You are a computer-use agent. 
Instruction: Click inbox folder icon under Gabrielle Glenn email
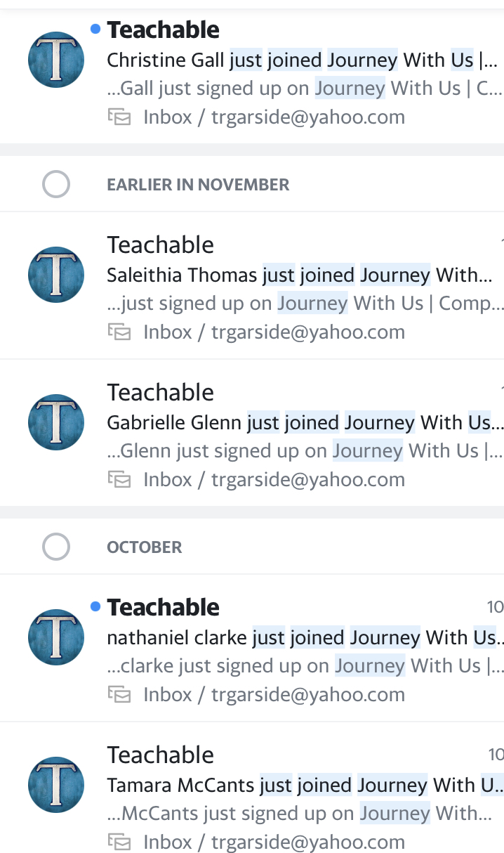point(119,480)
